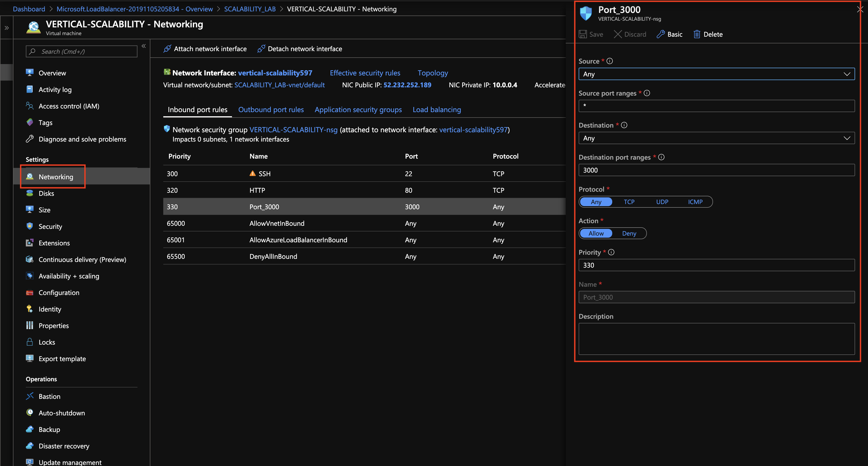Switch to Outbound port rules tab

(271, 110)
